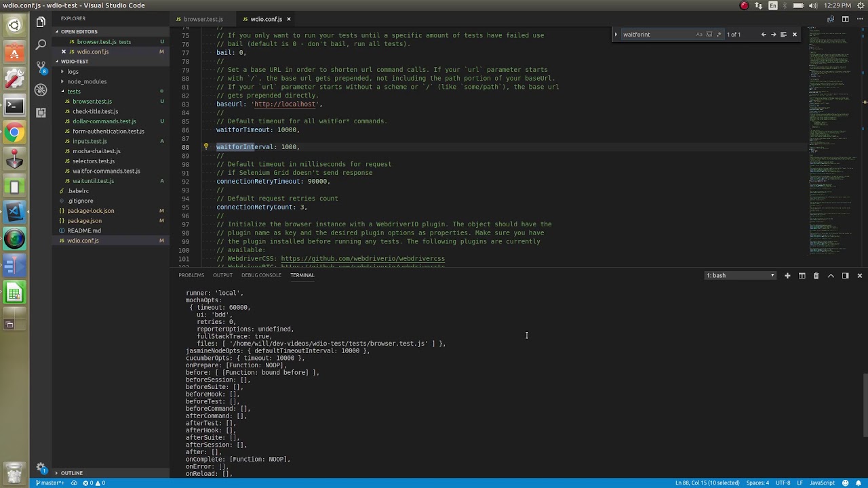This screenshot has height=488, width=868.
Task: Select the wdio.conf.js editor tab
Action: pyautogui.click(x=266, y=19)
